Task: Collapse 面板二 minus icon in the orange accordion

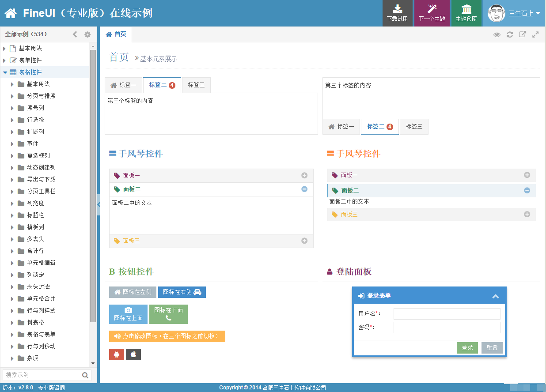Action: [527, 191]
